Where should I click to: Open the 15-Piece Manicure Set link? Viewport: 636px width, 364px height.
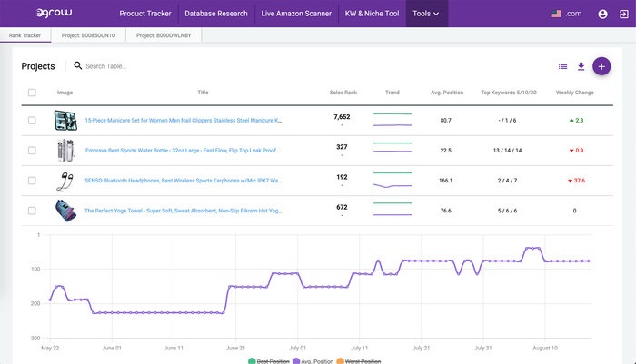(184, 121)
